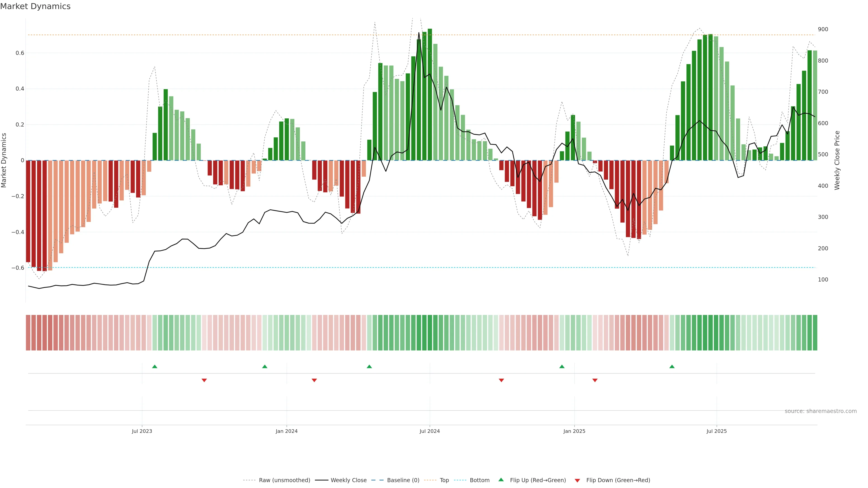868x488 pixels.
Task: Click the -0.6 tick on the left axis
Action: click(x=18, y=268)
